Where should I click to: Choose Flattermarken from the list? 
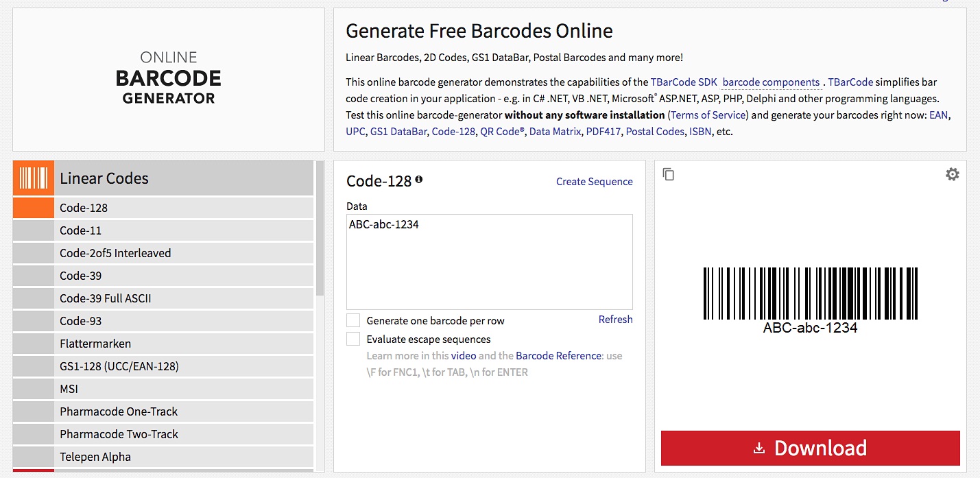tap(163, 344)
